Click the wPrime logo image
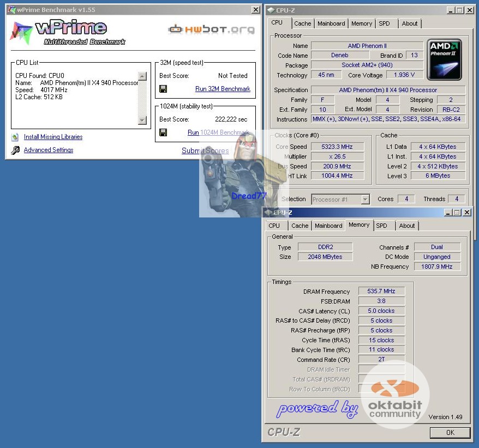 [x=67, y=32]
